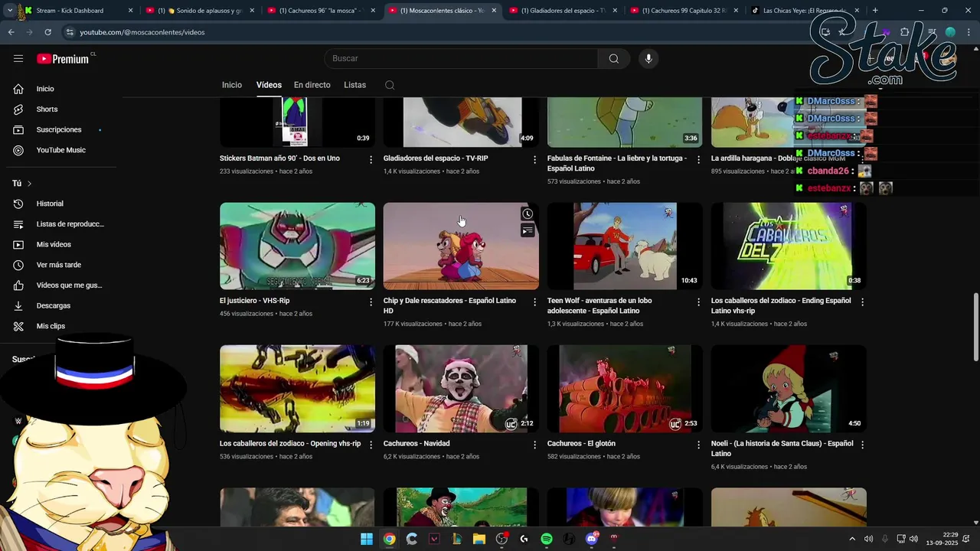Open options menu for Cachureos - Navidad
The width and height of the screenshot is (980, 551).
[534, 445]
